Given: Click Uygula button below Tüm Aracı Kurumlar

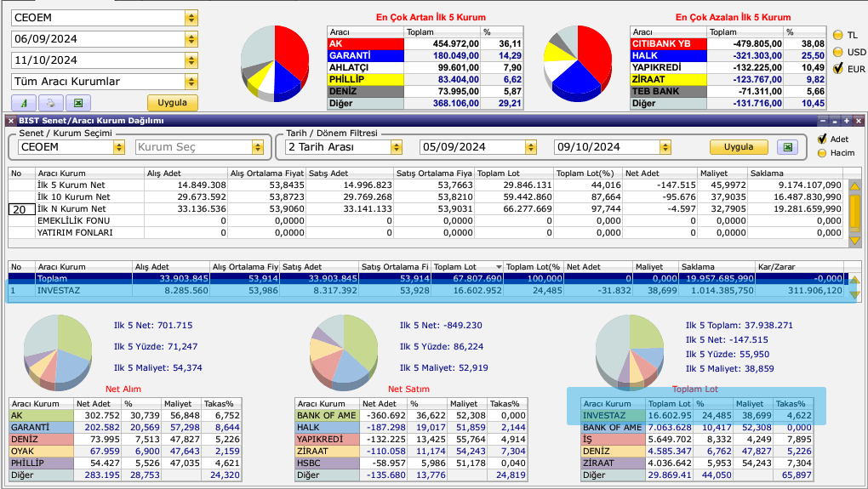Looking at the screenshot, I should pos(172,103).
